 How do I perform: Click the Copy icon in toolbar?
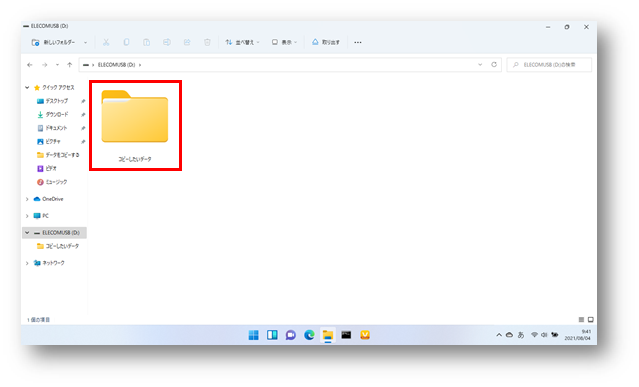coord(126,42)
